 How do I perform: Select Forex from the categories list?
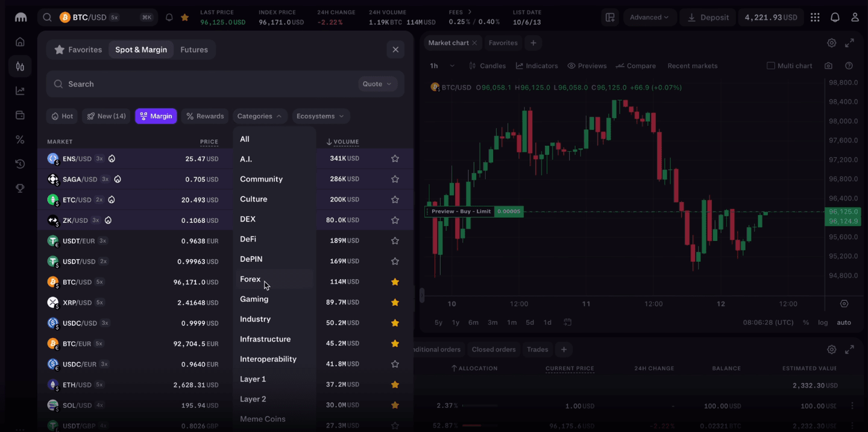coord(250,279)
